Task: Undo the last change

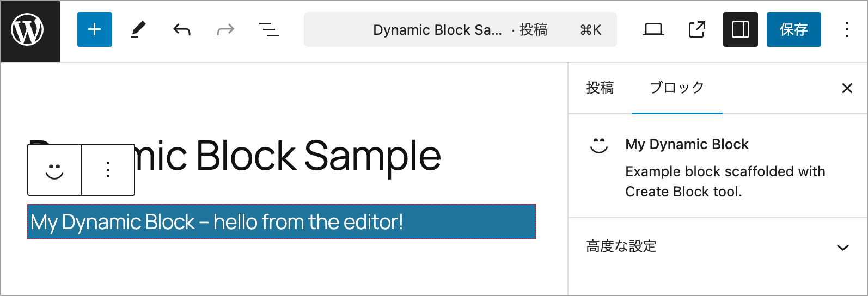Action: 182,29
